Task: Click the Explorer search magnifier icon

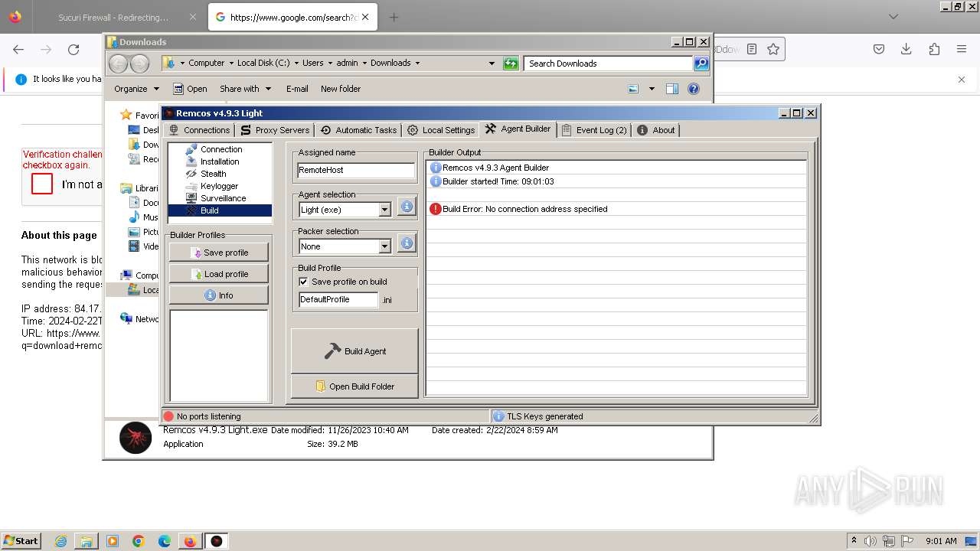Action: [x=701, y=64]
